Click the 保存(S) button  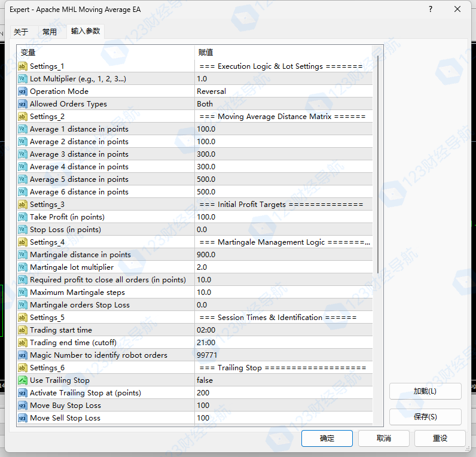coord(425,416)
